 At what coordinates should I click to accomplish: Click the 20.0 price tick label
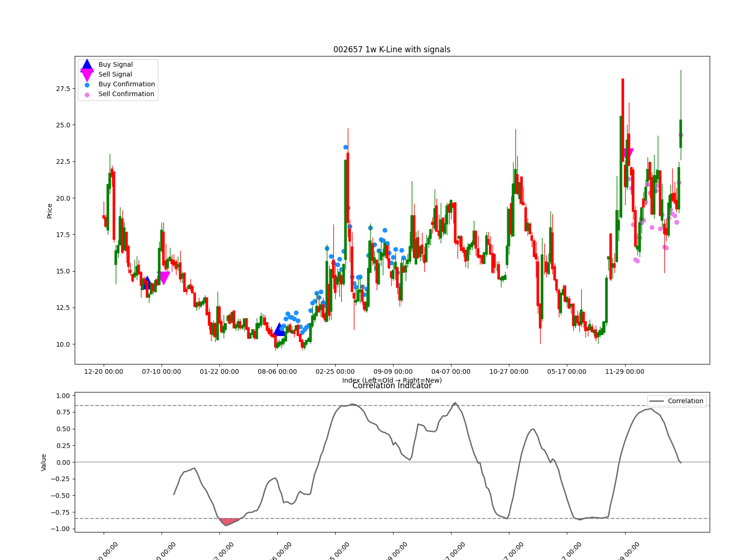[63, 198]
